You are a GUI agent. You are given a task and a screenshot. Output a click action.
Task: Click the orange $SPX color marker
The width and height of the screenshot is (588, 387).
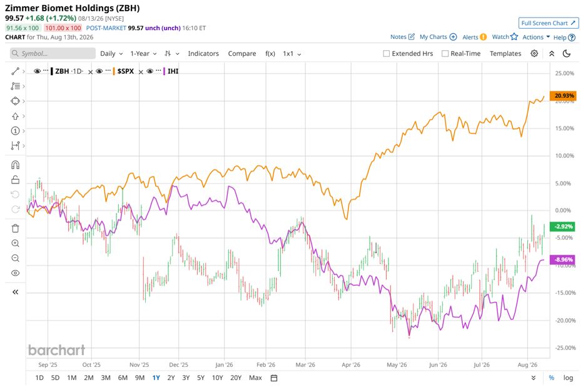pyautogui.click(x=114, y=71)
